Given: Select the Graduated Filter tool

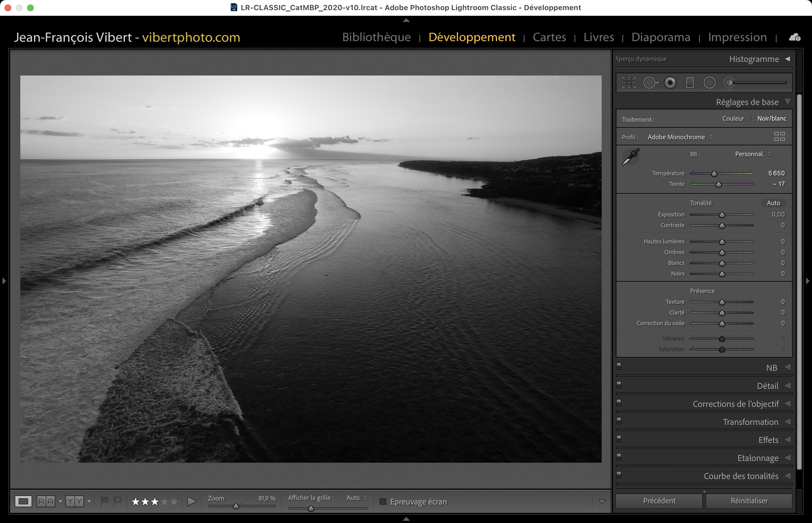Looking at the screenshot, I should (x=690, y=83).
